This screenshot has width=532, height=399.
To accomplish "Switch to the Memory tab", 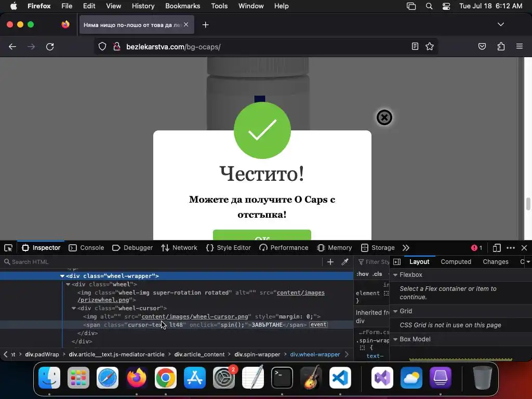I will (335, 248).
